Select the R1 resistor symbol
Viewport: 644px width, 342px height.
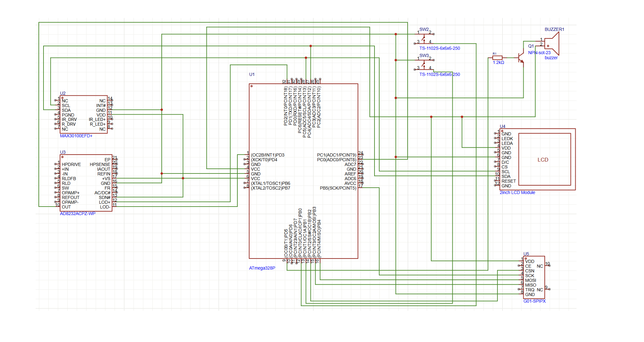[497, 58]
